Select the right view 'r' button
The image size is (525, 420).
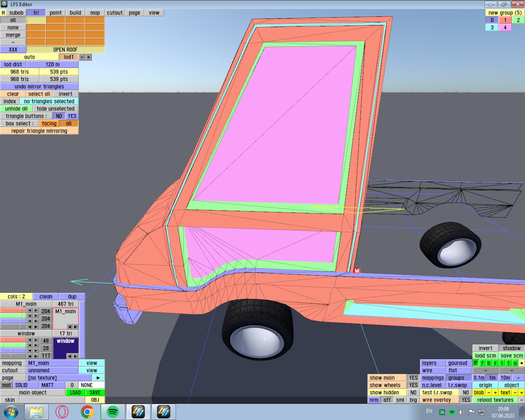(495, 363)
